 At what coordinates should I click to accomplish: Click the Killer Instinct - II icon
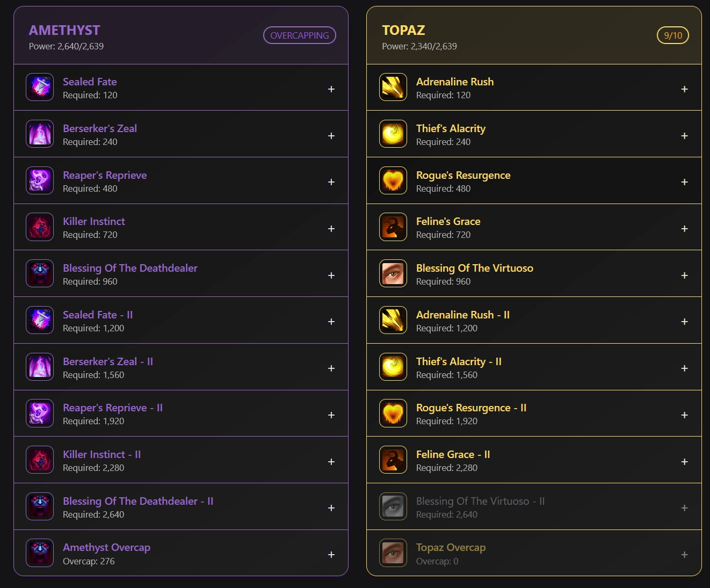40,460
